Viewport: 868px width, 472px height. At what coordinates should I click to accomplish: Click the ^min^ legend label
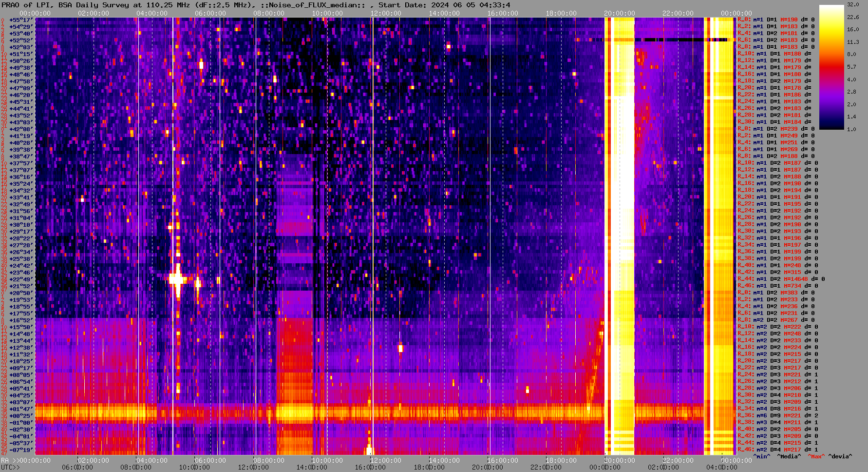coord(762,457)
